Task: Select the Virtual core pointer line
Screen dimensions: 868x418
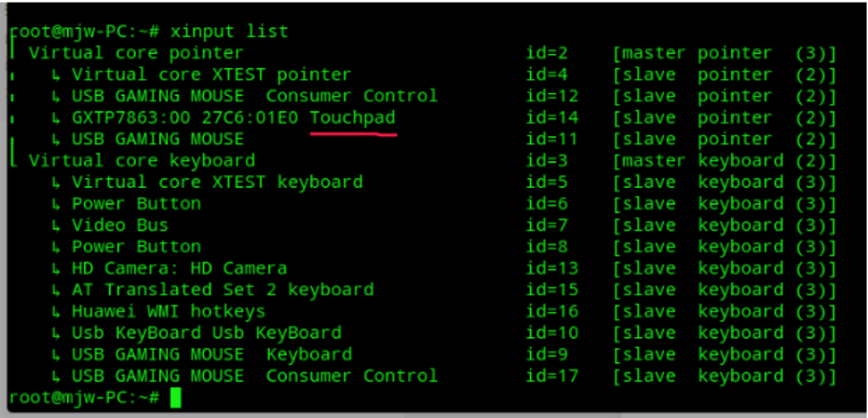Action: [x=136, y=53]
